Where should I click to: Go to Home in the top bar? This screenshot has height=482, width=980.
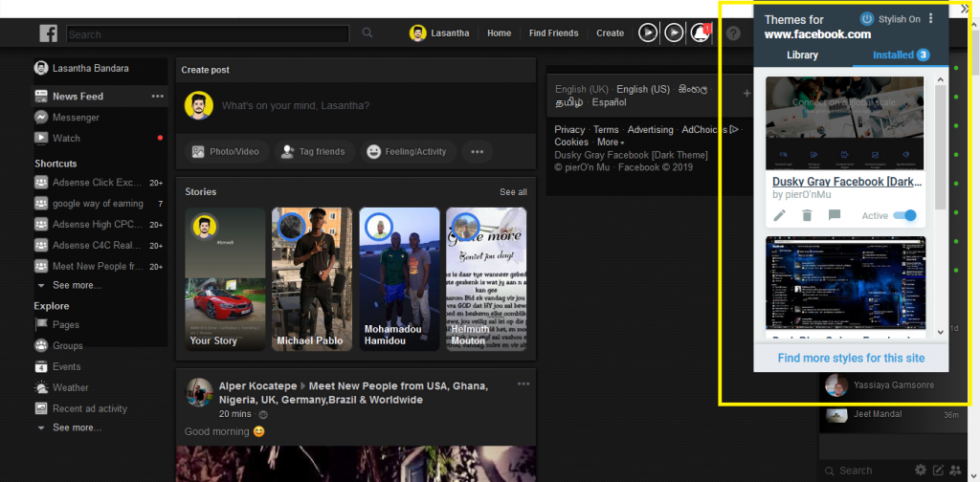[499, 33]
